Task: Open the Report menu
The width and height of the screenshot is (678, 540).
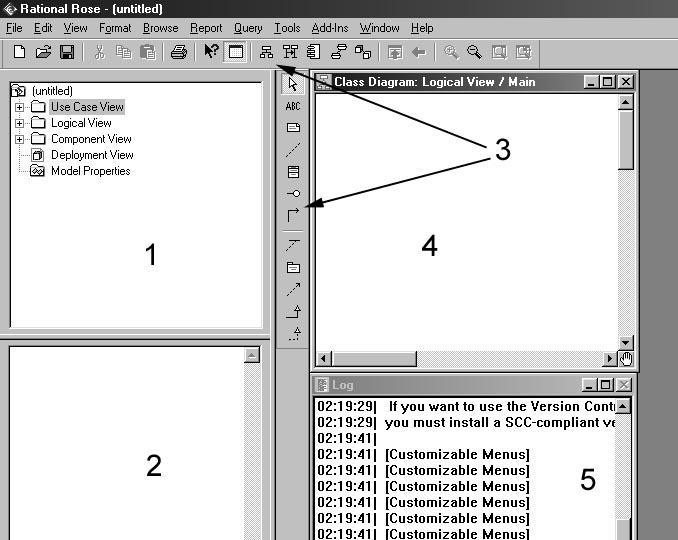Action: [x=206, y=28]
